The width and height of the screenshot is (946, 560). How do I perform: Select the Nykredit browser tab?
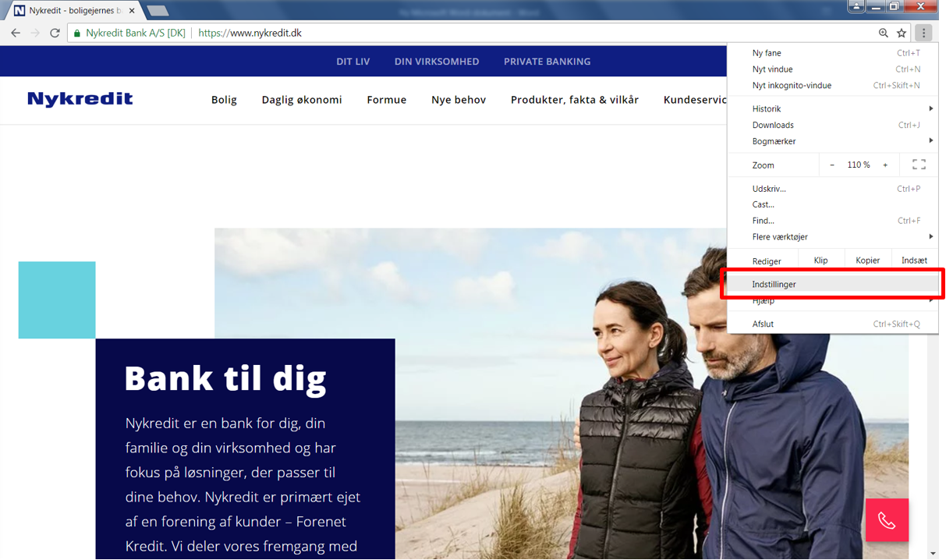click(x=74, y=11)
